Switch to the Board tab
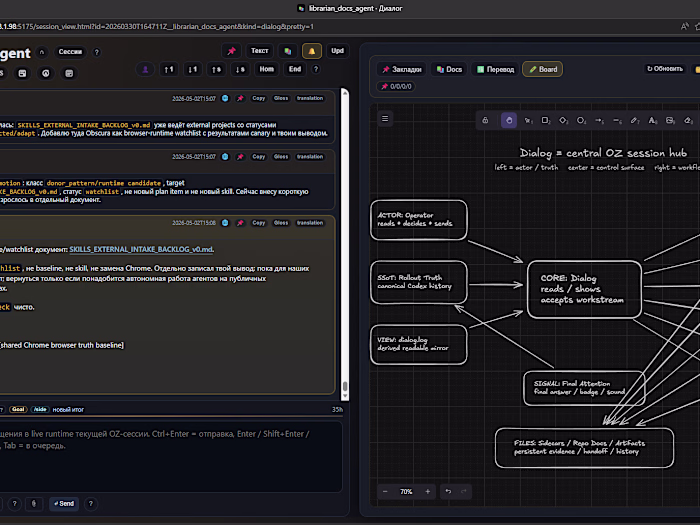The height and width of the screenshot is (525, 700). 543,69
